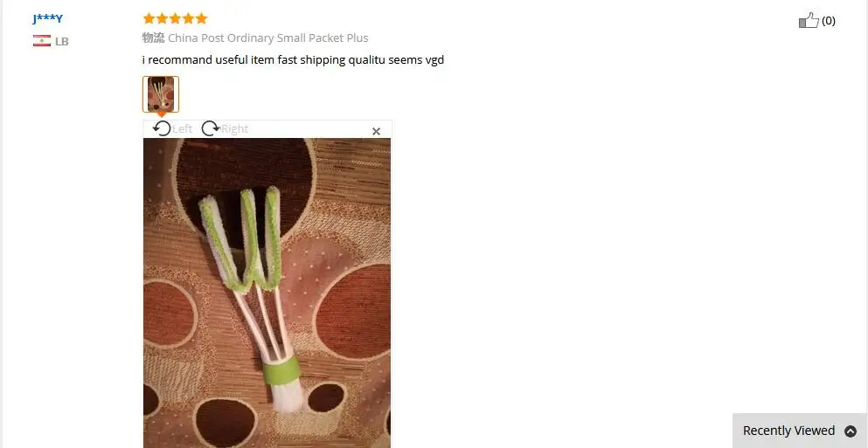868x448 pixels.
Task: Click the China Post Ordinary Small Packet Plus text
Action: pos(268,38)
